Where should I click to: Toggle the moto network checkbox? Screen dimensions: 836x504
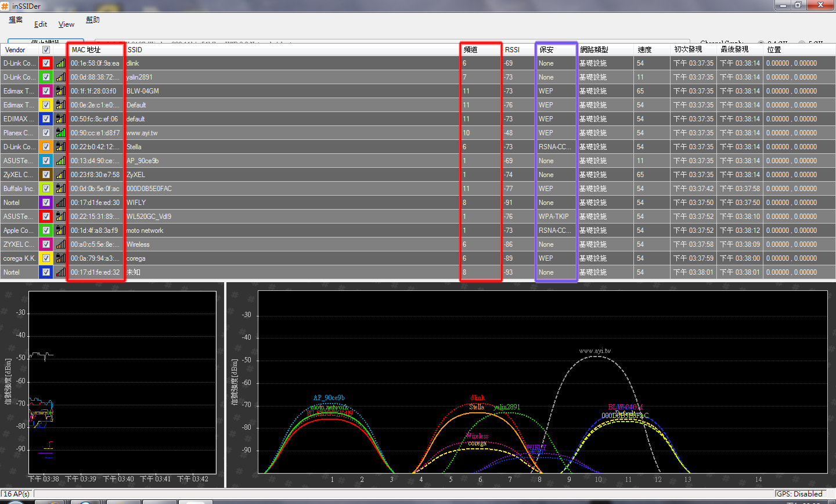[46, 231]
